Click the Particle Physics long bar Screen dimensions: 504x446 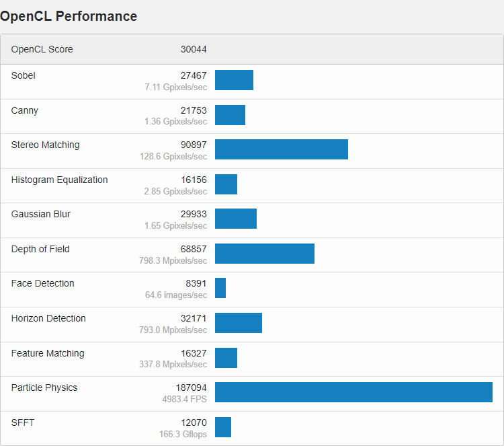coord(353,392)
